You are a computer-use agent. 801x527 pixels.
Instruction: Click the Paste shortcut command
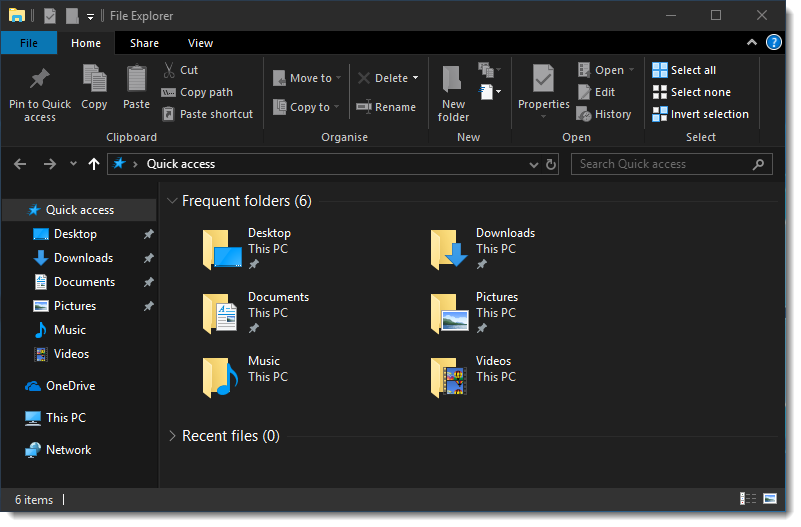(x=207, y=114)
